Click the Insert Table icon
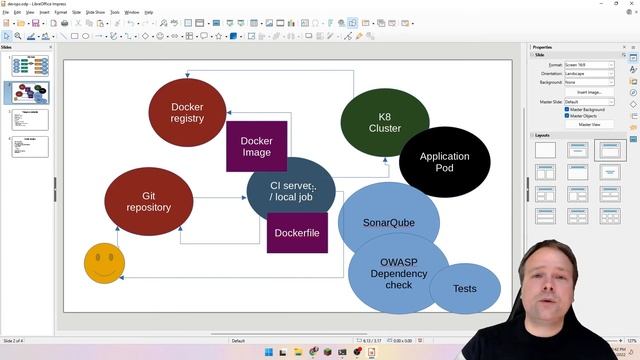 coord(254,23)
